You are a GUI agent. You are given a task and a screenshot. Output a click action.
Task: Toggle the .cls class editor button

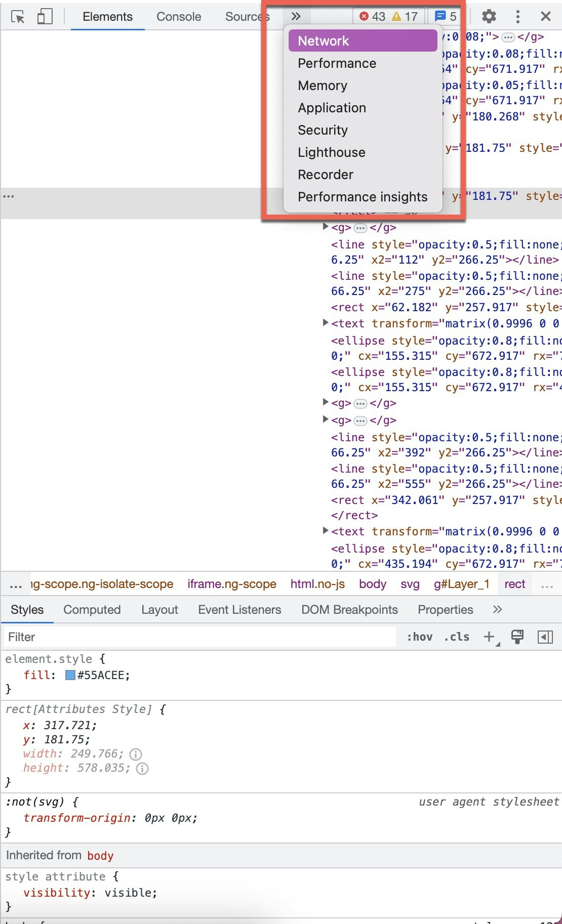457,637
